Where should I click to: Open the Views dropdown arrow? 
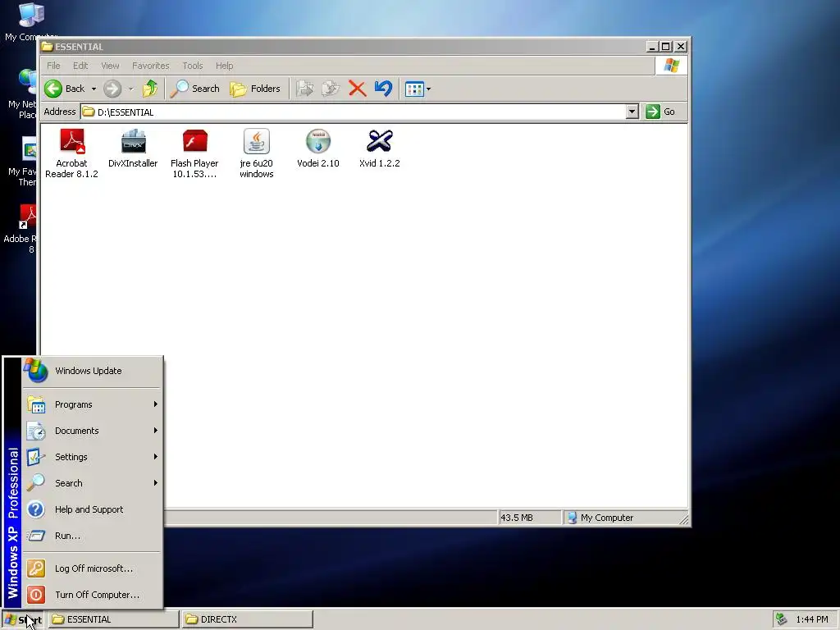click(x=428, y=89)
